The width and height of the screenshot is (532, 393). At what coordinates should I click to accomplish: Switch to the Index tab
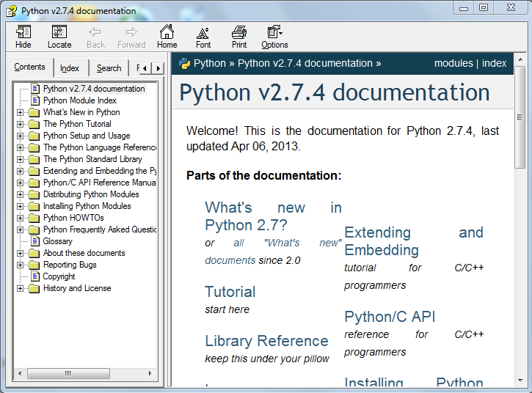(70, 68)
